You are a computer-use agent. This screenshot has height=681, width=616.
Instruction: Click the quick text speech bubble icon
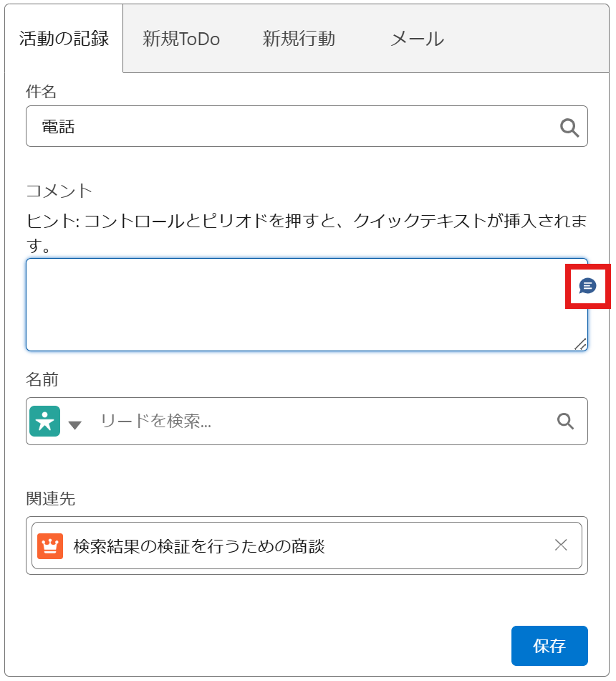[x=587, y=286]
